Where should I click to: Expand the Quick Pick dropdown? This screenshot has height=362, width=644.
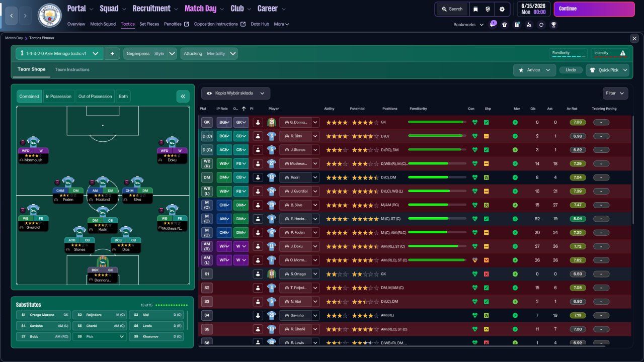[x=608, y=70]
